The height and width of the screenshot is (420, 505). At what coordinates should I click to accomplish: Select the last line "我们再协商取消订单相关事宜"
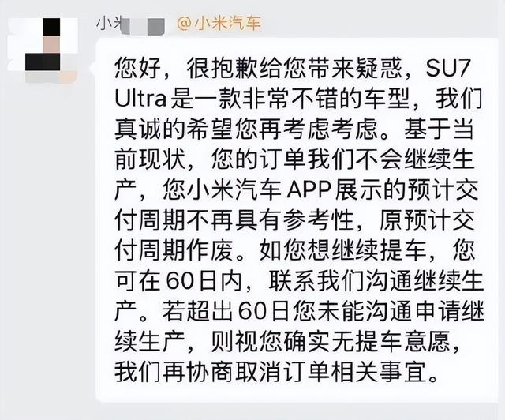coord(271,373)
